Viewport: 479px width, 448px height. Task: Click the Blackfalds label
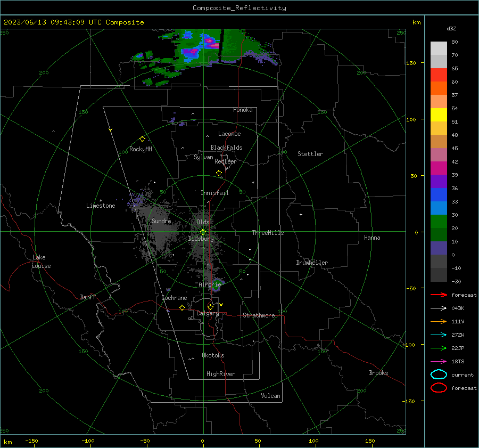226,148
